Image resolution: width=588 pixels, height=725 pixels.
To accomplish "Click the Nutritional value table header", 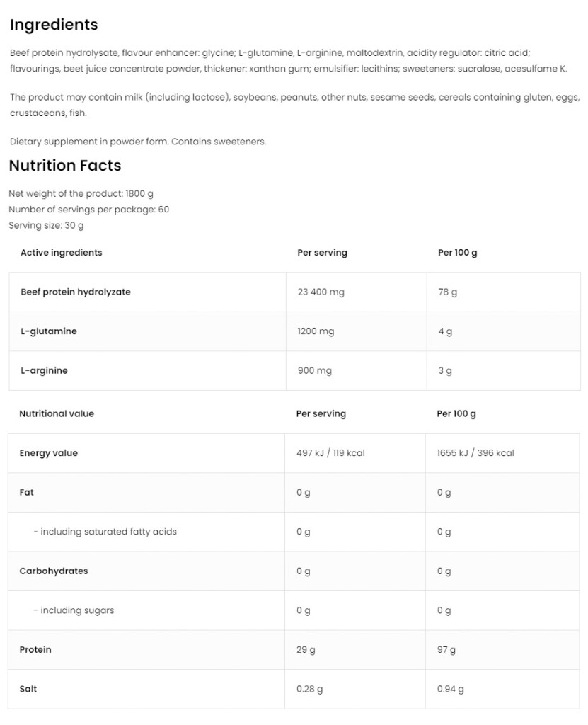I will pos(57,413).
